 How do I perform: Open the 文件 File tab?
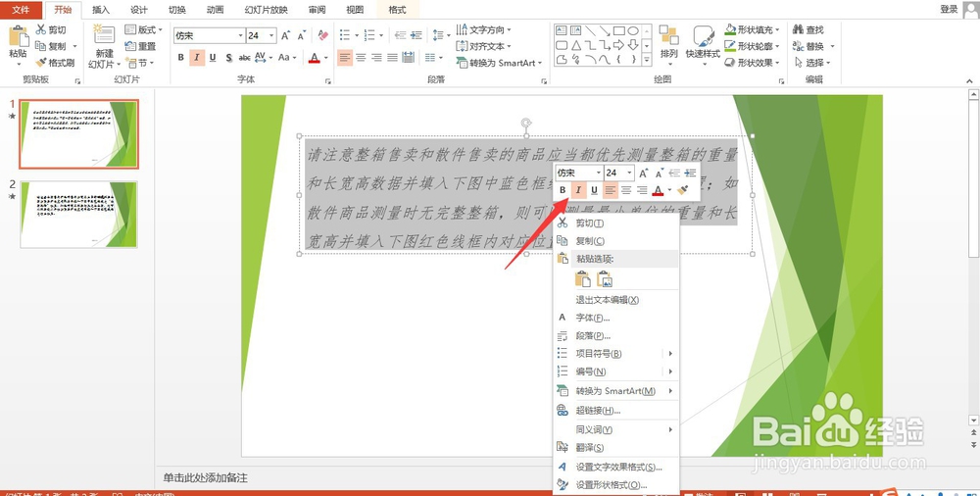tap(22, 10)
